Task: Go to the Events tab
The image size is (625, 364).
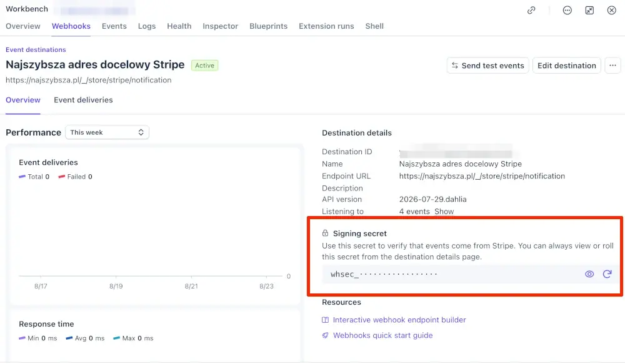Action: click(114, 26)
